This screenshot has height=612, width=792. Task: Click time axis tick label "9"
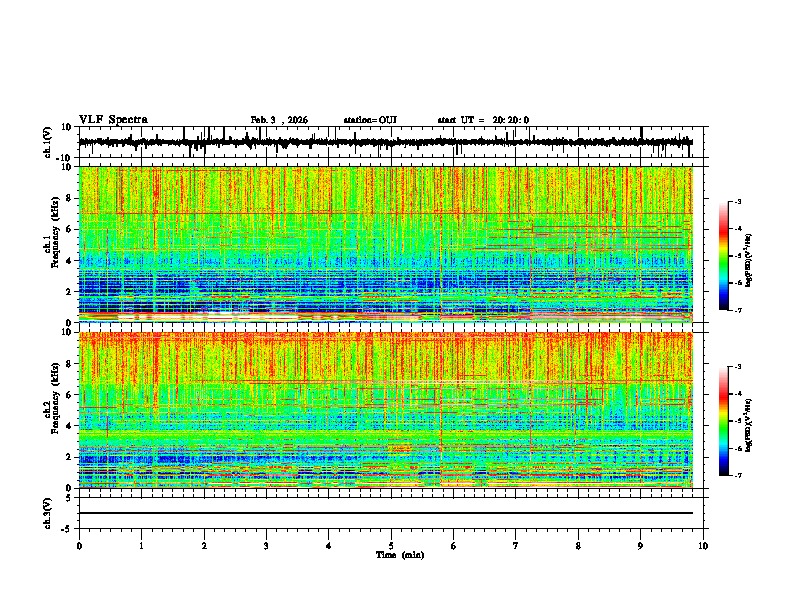640,546
